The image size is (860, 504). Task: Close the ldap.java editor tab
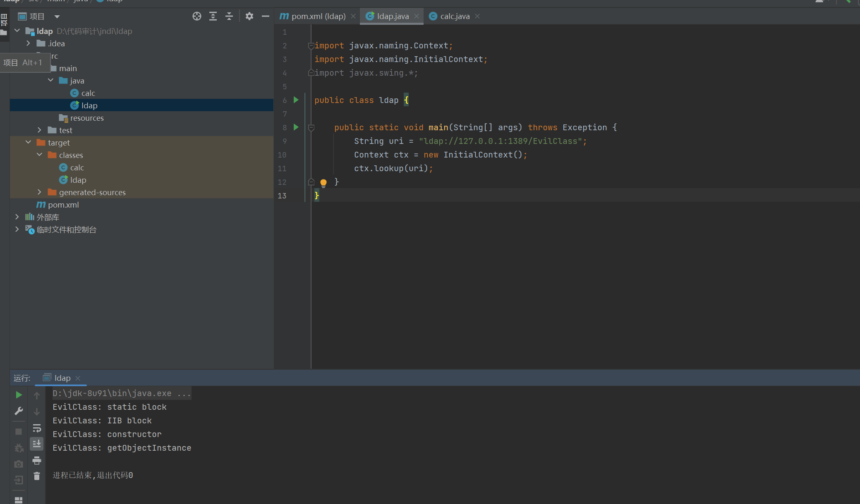tap(417, 16)
